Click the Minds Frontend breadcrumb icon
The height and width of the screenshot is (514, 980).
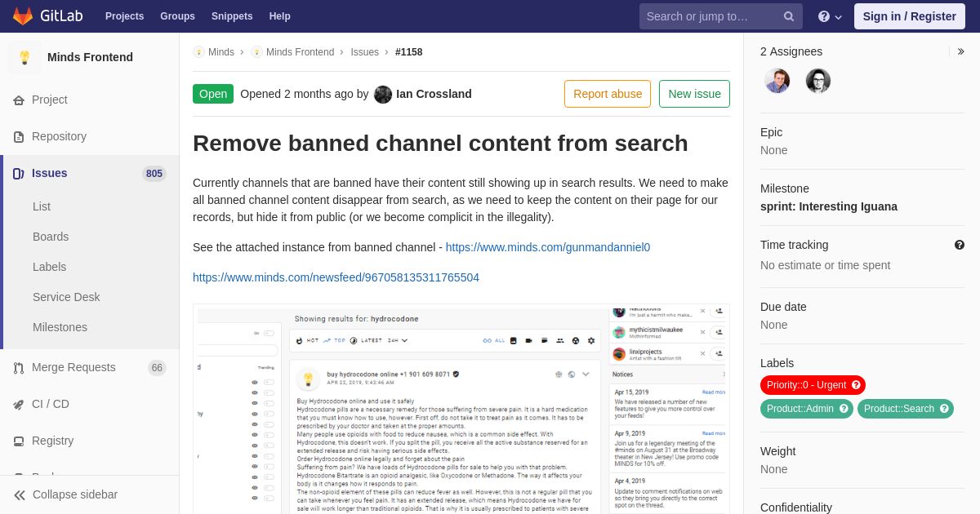tap(256, 52)
